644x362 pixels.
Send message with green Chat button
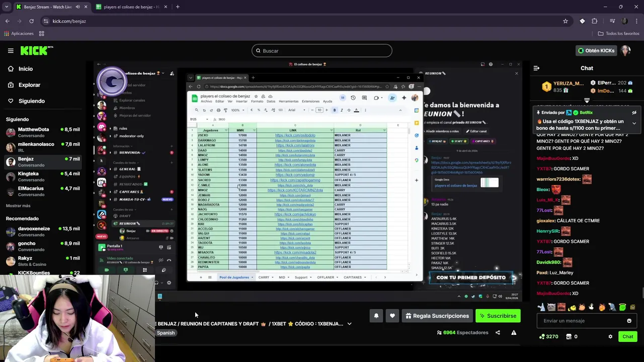tap(628, 336)
